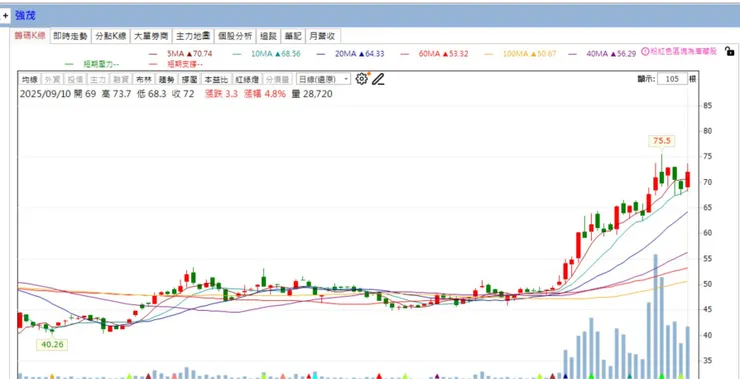Viewport: 740px width, 379px height.
Task: Click the 20MA legend color line
Action: (321, 54)
